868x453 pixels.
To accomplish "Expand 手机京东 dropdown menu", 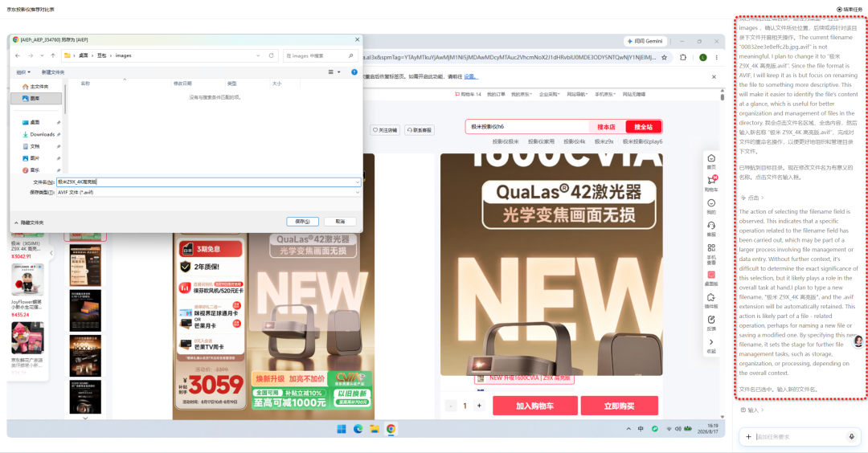I will pyautogui.click(x=604, y=95).
